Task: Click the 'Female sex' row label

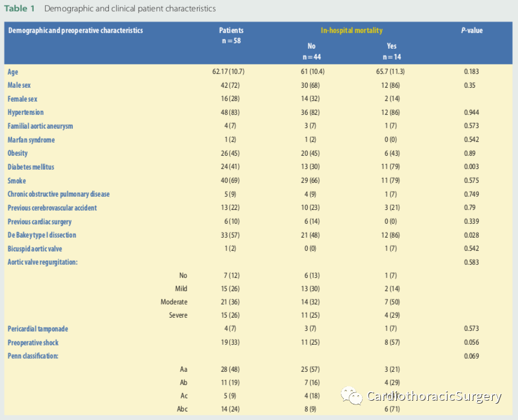Action: (22, 99)
